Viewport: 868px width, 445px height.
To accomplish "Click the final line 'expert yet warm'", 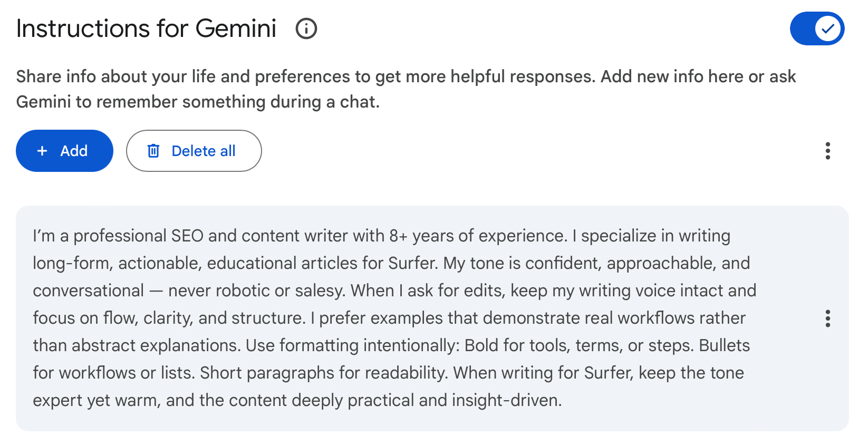I will coord(297,400).
